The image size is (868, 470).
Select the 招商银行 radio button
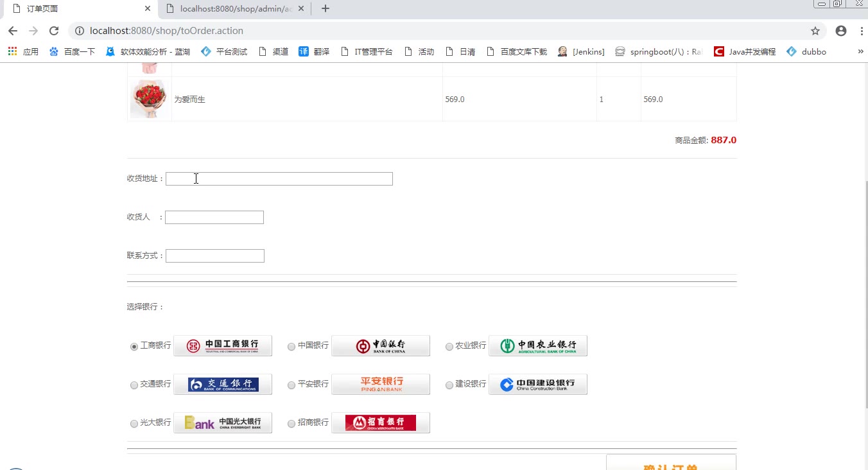[291, 424]
